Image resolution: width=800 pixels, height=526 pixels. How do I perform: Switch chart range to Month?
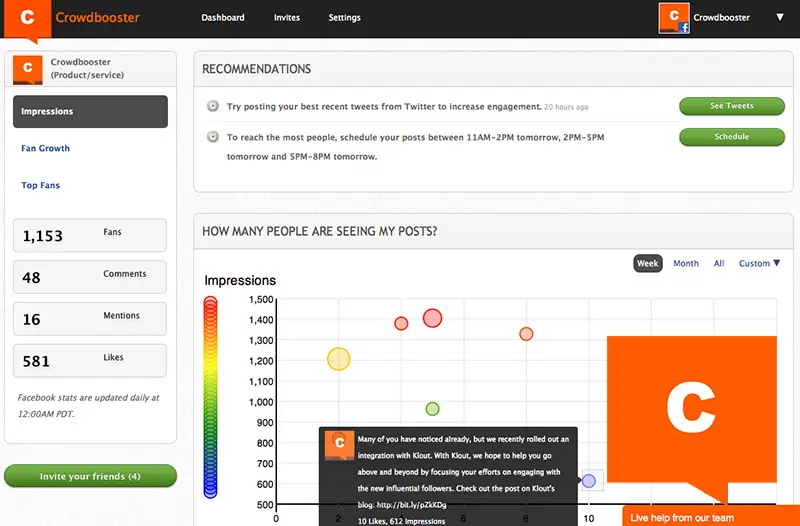point(686,264)
